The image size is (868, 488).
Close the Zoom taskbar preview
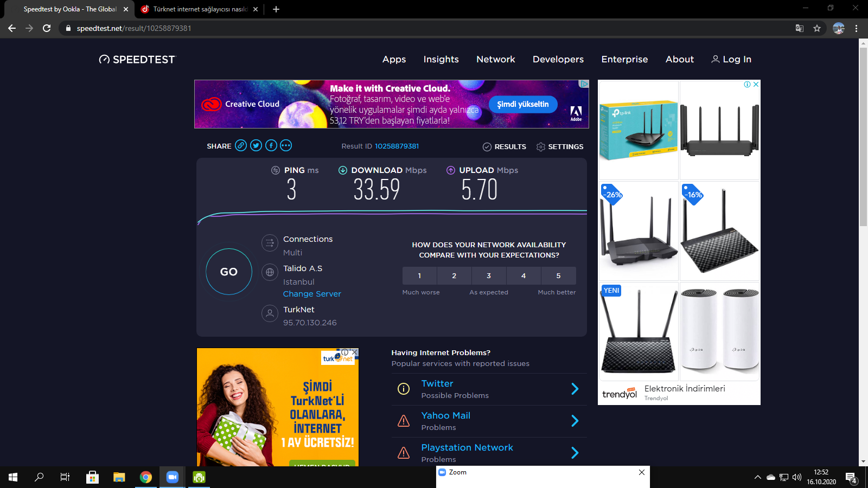tap(642, 472)
